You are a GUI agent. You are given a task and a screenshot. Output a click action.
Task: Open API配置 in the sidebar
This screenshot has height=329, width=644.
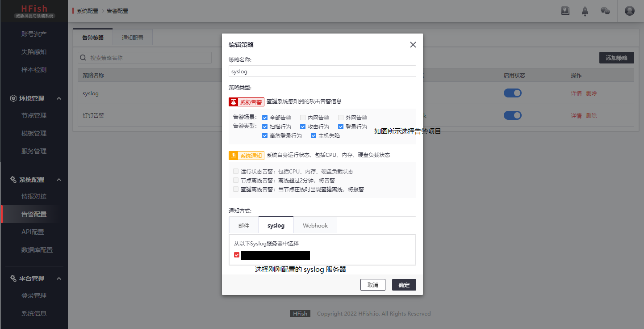click(x=34, y=232)
